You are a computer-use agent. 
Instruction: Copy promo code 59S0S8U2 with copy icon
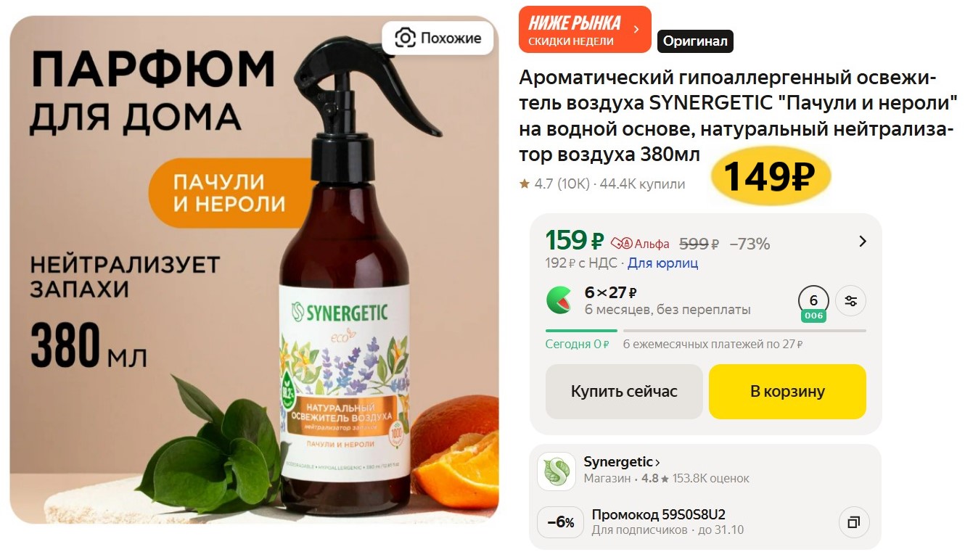(x=854, y=522)
